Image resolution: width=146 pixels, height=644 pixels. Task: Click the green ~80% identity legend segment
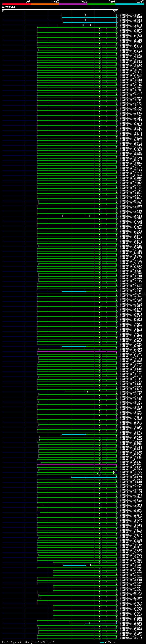(101, 4)
